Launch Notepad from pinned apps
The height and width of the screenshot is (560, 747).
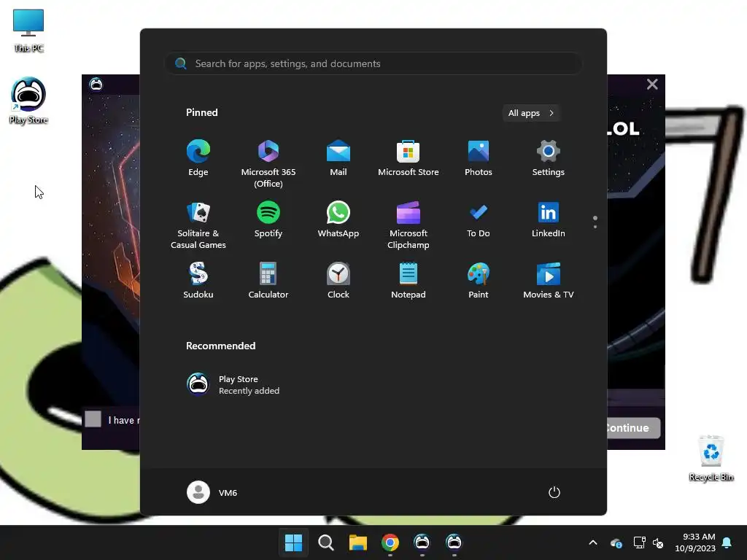coord(409,281)
